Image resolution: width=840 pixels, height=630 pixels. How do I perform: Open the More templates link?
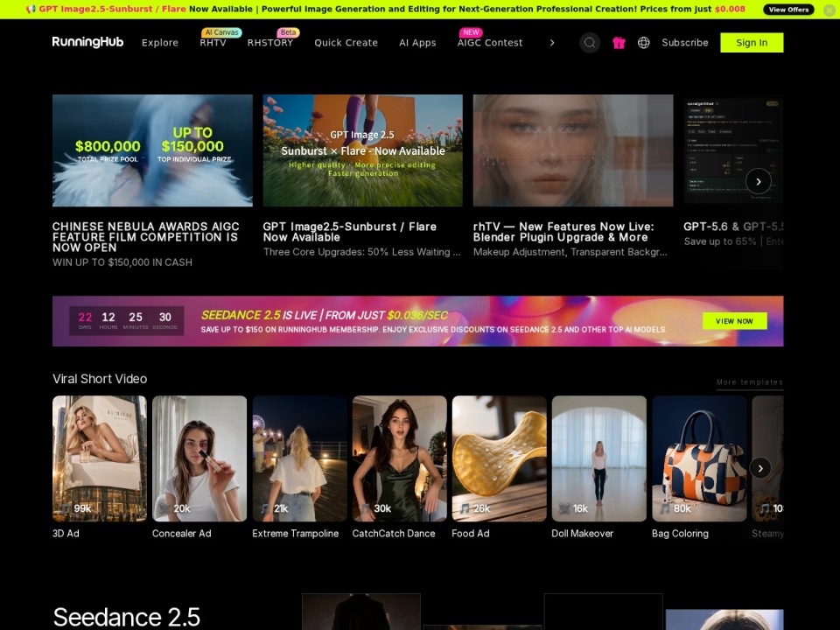pos(750,382)
